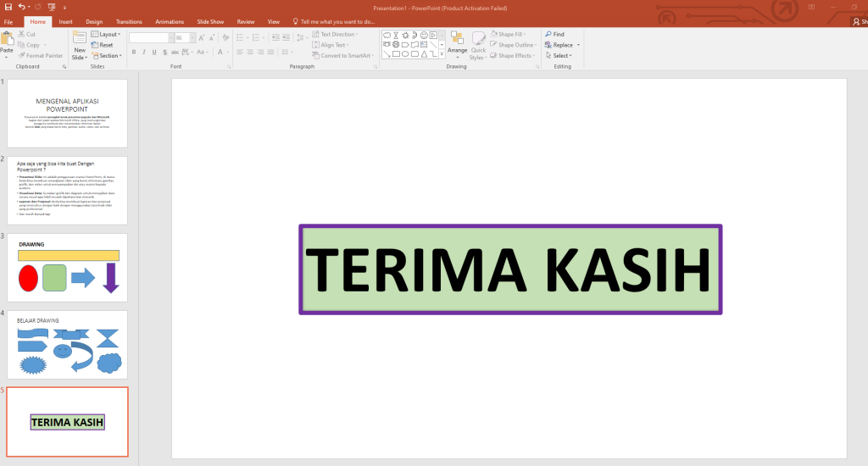868x466 pixels.
Task: Expand the Section dropdown
Action: (106, 56)
